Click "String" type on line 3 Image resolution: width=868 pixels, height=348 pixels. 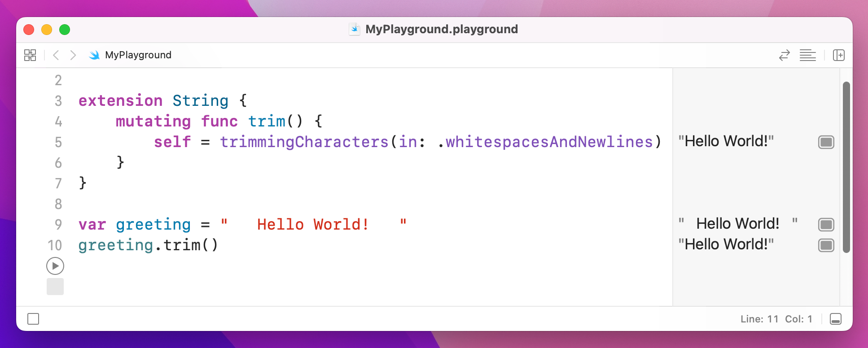click(x=201, y=101)
